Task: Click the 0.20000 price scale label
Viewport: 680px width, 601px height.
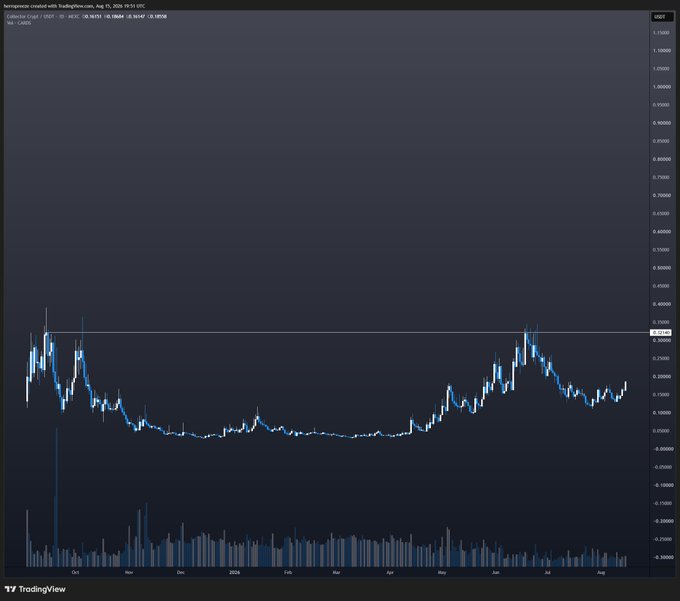Action: click(x=661, y=376)
